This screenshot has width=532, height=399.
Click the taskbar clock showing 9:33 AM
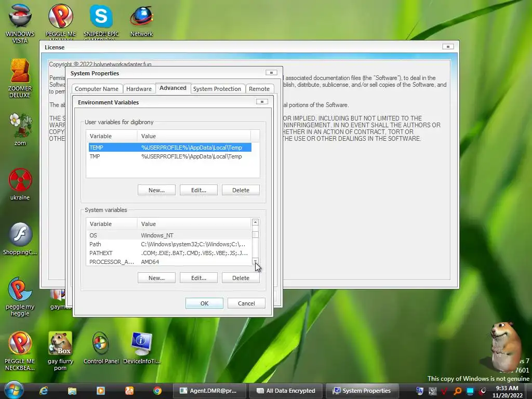click(507, 392)
